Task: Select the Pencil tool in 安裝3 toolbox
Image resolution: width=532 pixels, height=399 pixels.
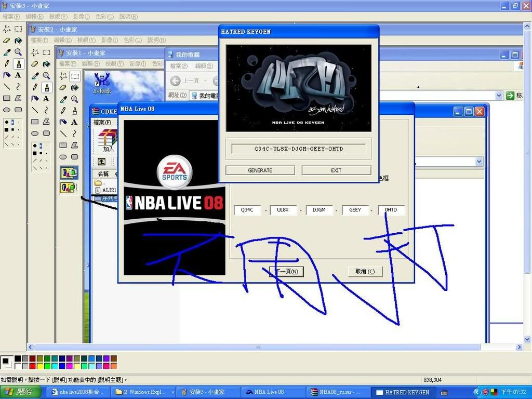Action: point(7,63)
